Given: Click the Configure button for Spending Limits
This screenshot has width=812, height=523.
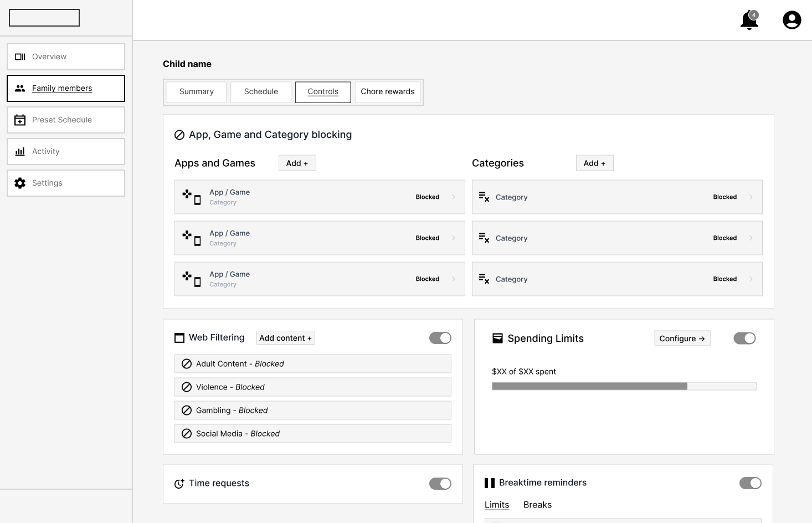Looking at the screenshot, I should pyautogui.click(x=682, y=339).
